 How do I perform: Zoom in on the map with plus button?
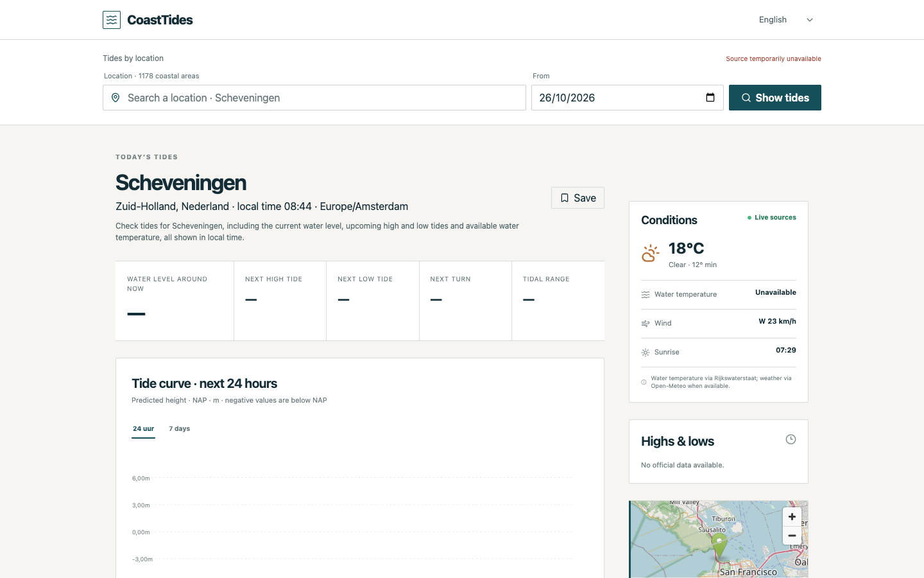click(792, 517)
